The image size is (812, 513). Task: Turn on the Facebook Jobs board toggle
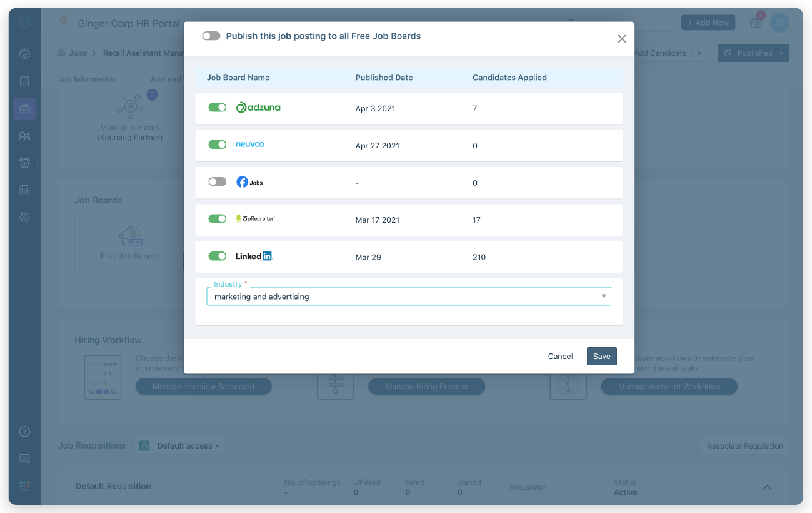pos(217,181)
